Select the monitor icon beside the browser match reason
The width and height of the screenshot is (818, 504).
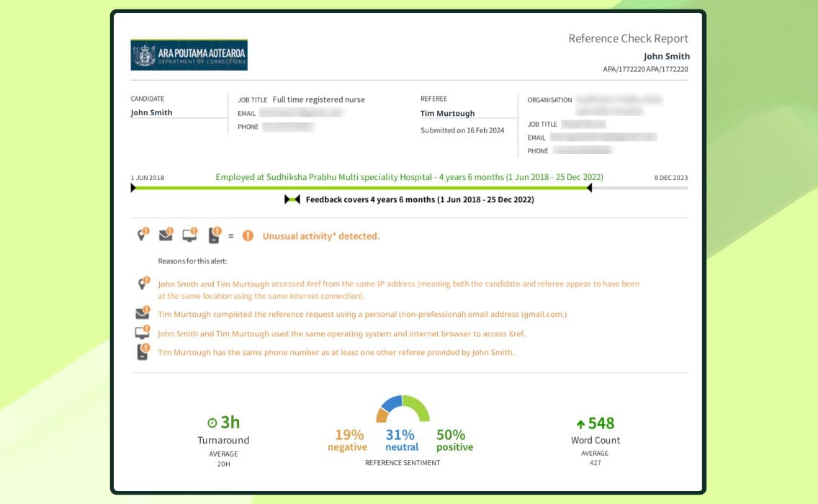coord(143,333)
